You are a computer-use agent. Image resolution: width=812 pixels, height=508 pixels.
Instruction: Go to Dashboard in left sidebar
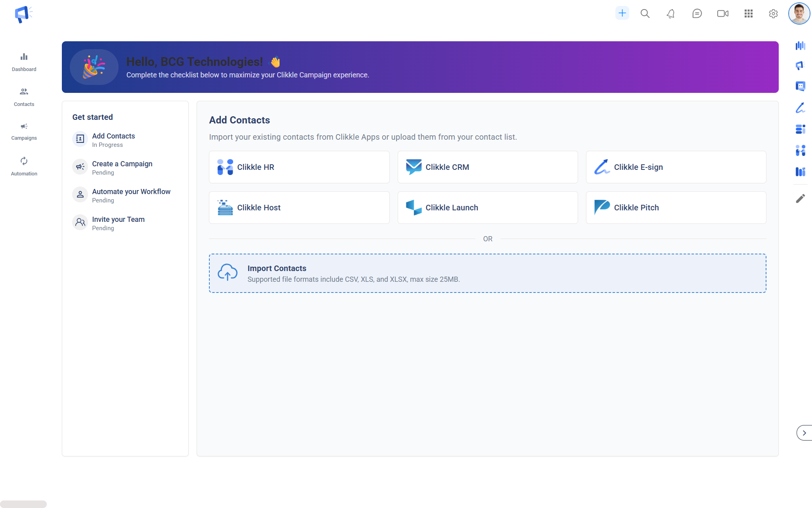(24, 62)
